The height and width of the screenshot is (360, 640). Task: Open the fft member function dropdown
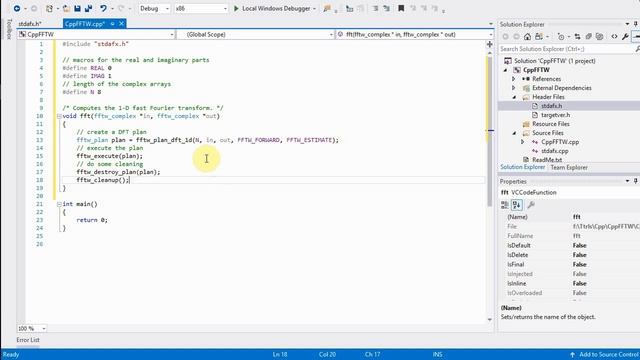(x=415, y=34)
